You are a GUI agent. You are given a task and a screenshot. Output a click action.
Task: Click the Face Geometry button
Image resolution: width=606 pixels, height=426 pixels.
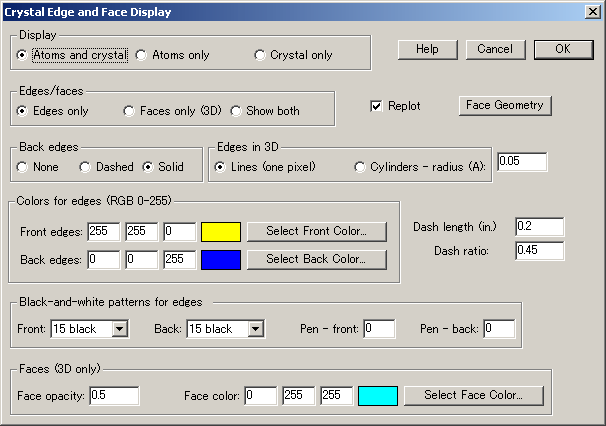[505, 105]
